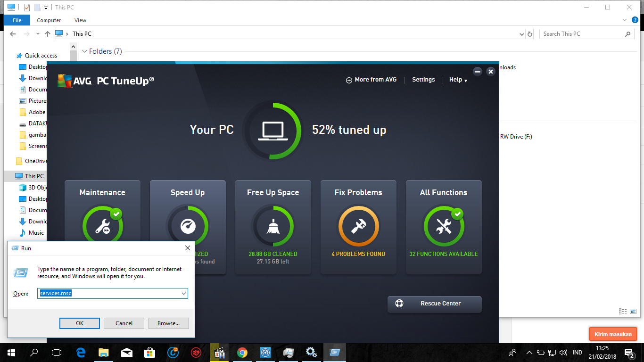Screen dimensions: 644x362
Task: Click the Search This PC box
Action: [587, 34]
